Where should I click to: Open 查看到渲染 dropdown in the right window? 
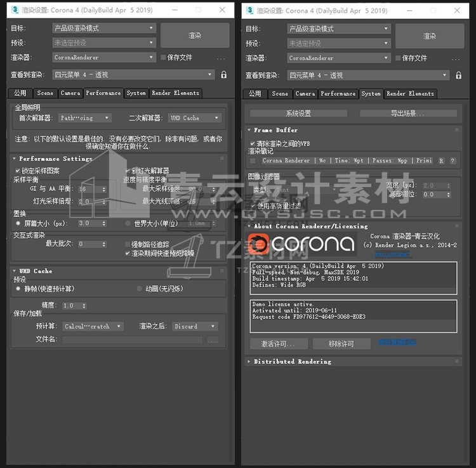[x=368, y=75]
